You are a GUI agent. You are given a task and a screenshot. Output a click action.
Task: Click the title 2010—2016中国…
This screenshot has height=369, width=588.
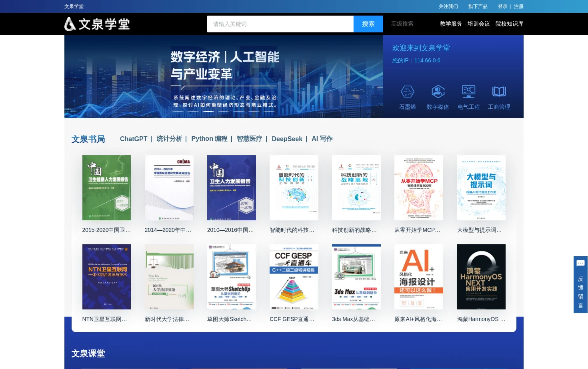[230, 230]
